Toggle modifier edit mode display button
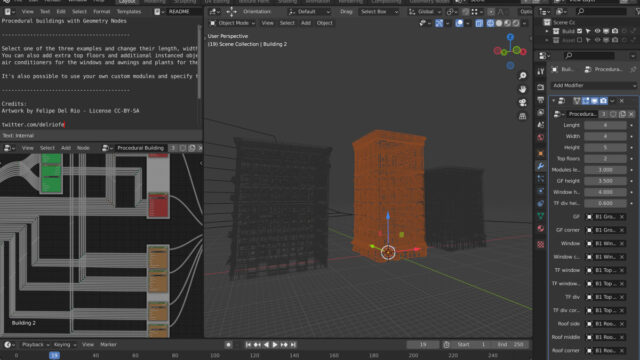This screenshot has width=640, height=360. tap(586, 101)
